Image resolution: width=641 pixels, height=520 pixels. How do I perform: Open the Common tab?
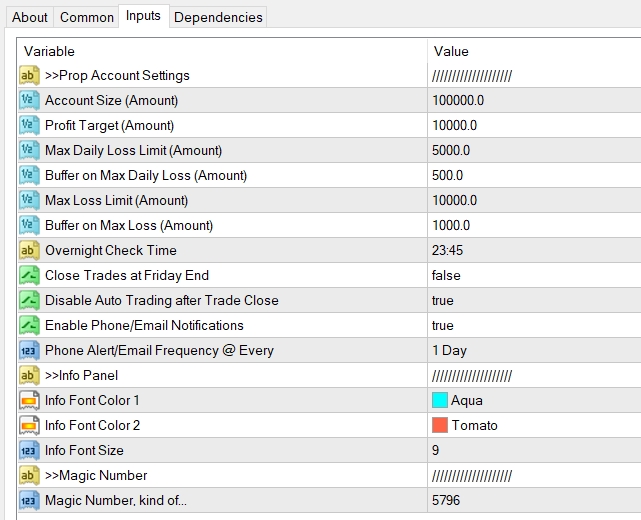pos(87,18)
